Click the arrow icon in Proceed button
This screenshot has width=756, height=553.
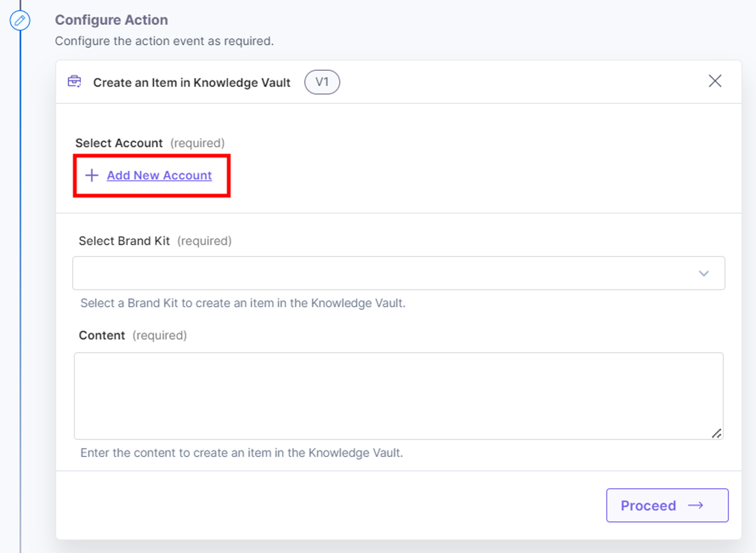[695, 506]
